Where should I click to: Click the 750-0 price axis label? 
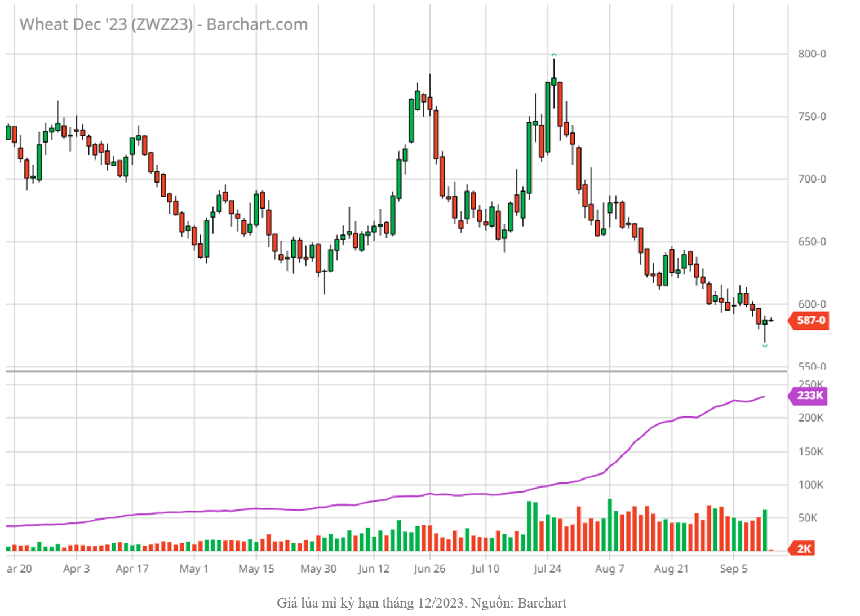pyautogui.click(x=812, y=117)
